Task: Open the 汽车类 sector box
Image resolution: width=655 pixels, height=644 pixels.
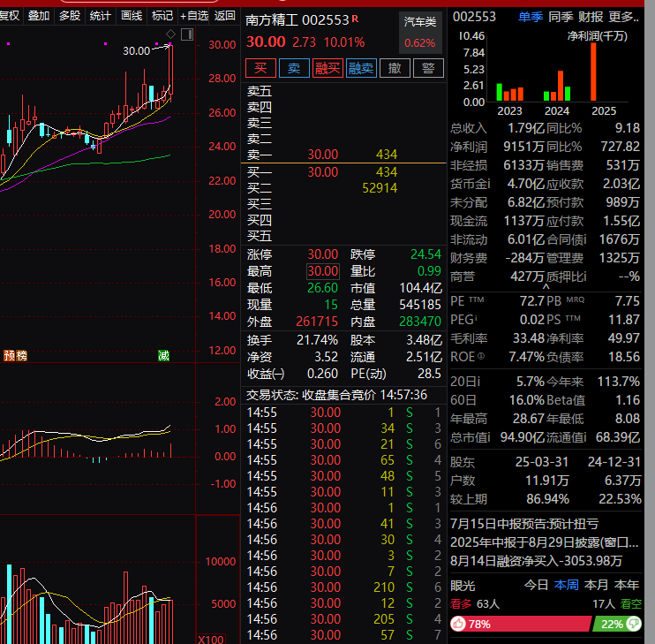Action: [x=420, y=33]
